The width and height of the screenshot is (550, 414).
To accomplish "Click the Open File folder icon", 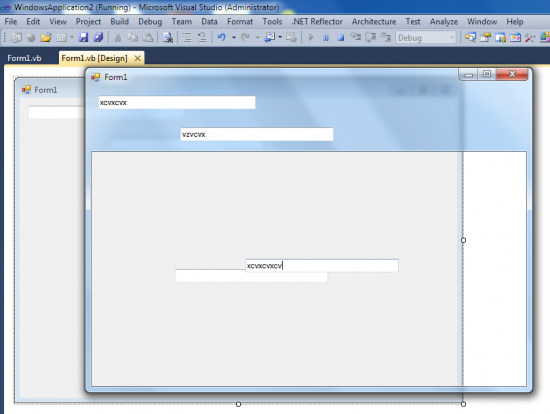I will tap(46, 37).
